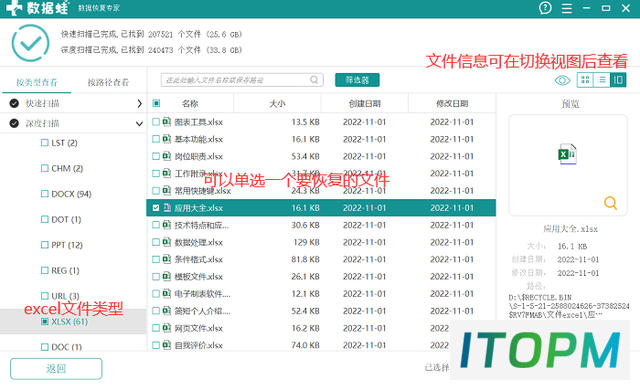640x390 pixels.
Task: Click the search magnifier in filename field
Action: pos(314,80)
